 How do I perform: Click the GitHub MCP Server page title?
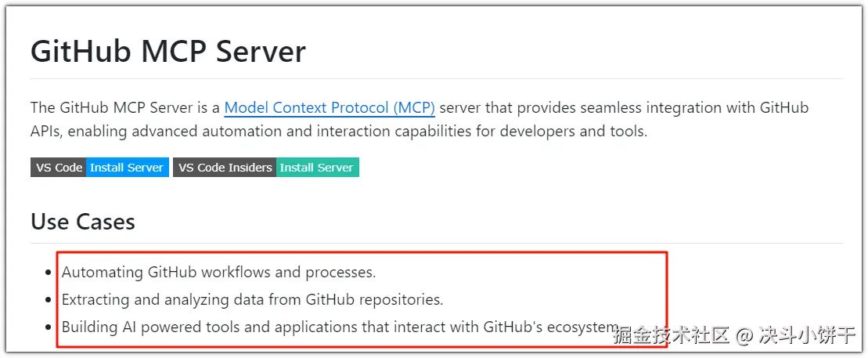(168, 52)
